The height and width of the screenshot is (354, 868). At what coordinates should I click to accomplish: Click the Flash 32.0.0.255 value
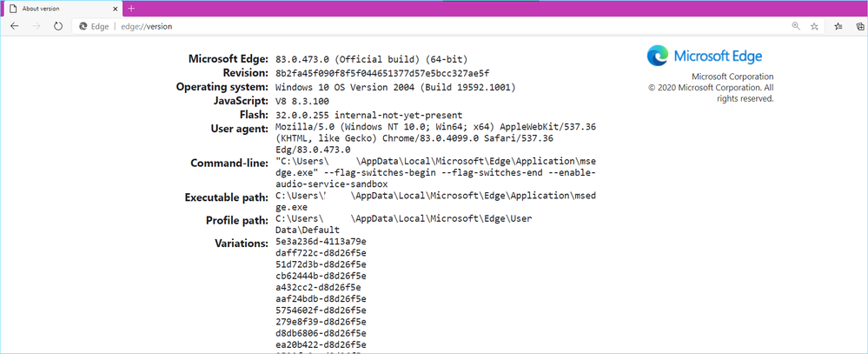tap(368, 115)
